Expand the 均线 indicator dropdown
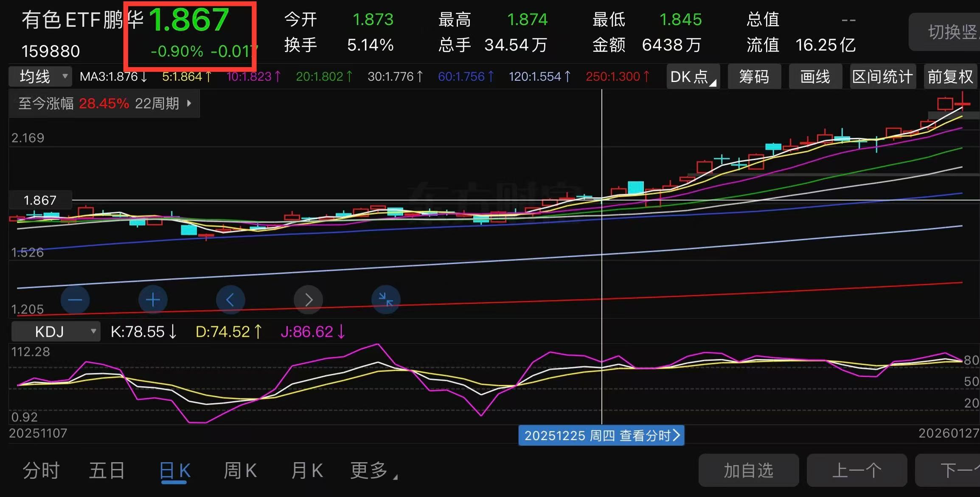980x497 pixels. [x=41, y=76]
